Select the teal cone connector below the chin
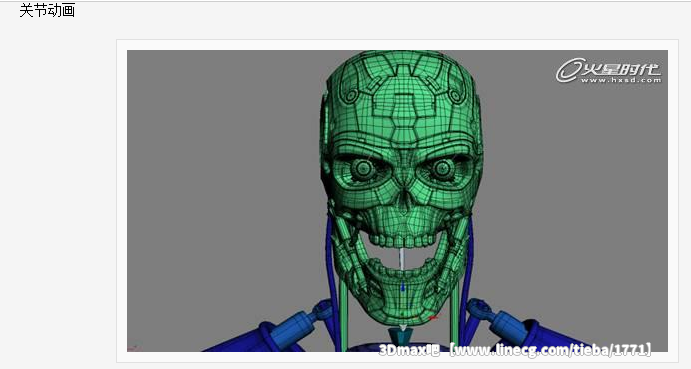691x369 pixels. coord(402,335)
